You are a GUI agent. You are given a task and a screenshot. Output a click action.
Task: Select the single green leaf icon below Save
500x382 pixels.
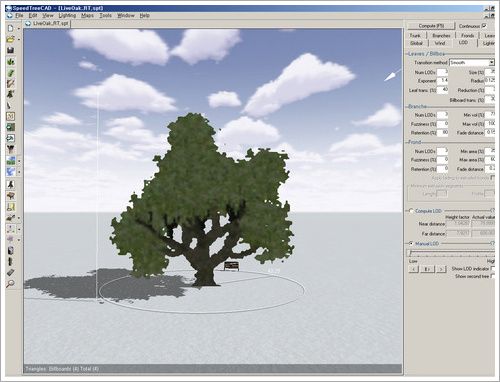pos(11,73)
